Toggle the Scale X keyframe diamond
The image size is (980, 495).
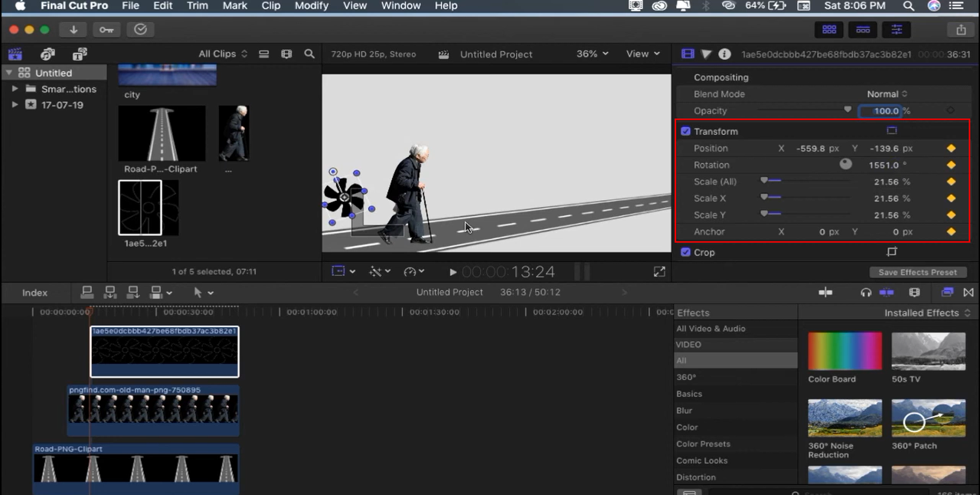tap(951, 198)
